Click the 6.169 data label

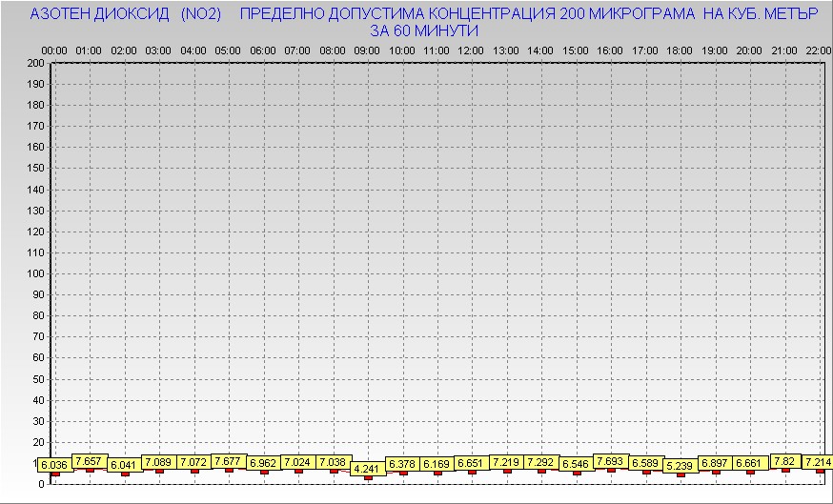pos(437,464)
